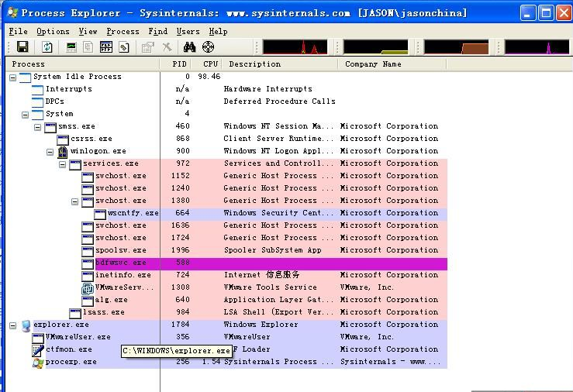Viewport: 573px width, 392px height.
Task: Collapse the winlogon.exe tree node
Action: click(50, 152)
